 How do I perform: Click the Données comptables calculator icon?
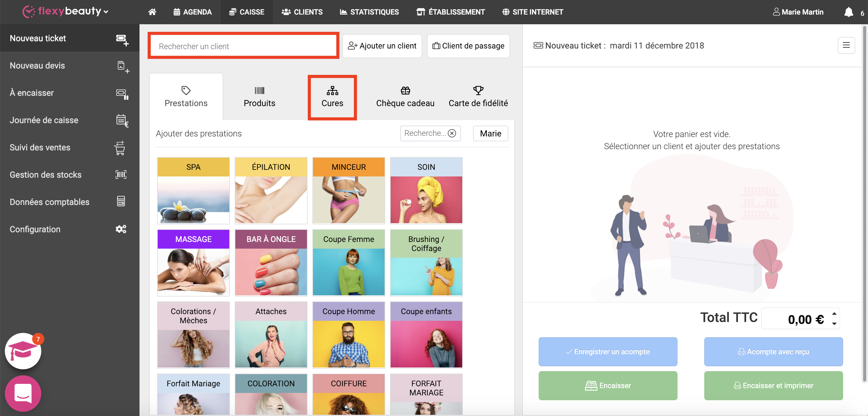[x=121, y=201]
